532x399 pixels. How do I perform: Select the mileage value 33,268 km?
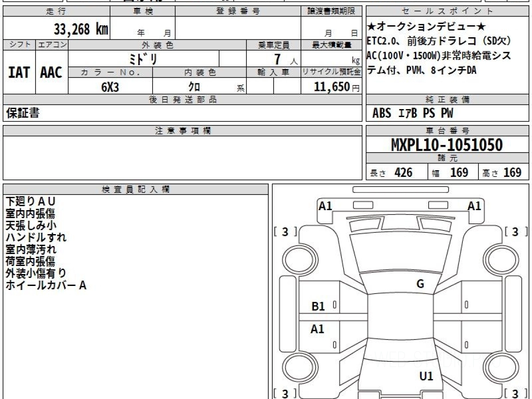81,29
